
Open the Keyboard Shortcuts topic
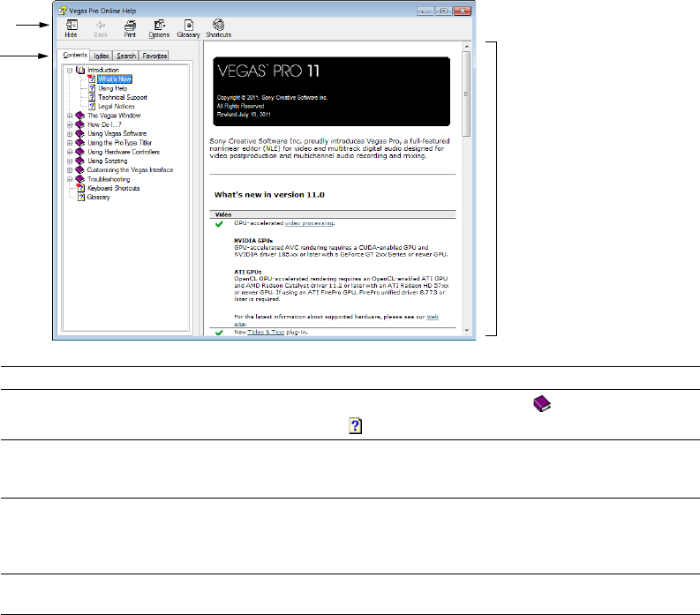pos(113,188)
